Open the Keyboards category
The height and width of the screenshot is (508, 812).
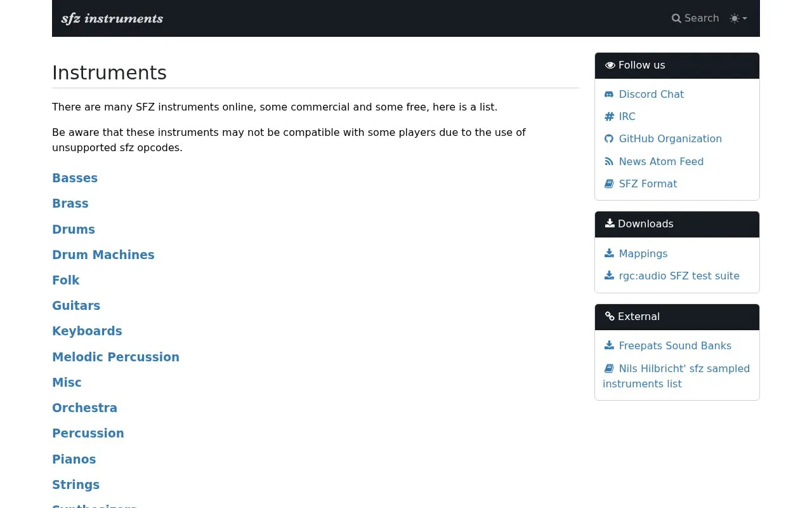pos(87,331)
